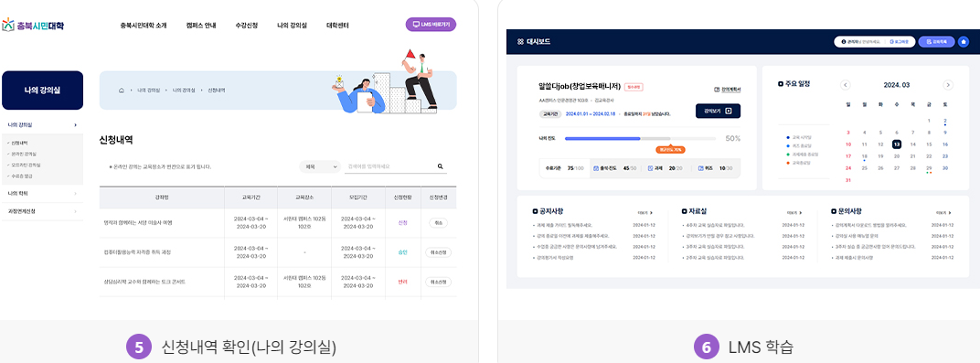980x363 pixels.
Task: Click the 관리자 user info pill
Action: pos(860,42)
